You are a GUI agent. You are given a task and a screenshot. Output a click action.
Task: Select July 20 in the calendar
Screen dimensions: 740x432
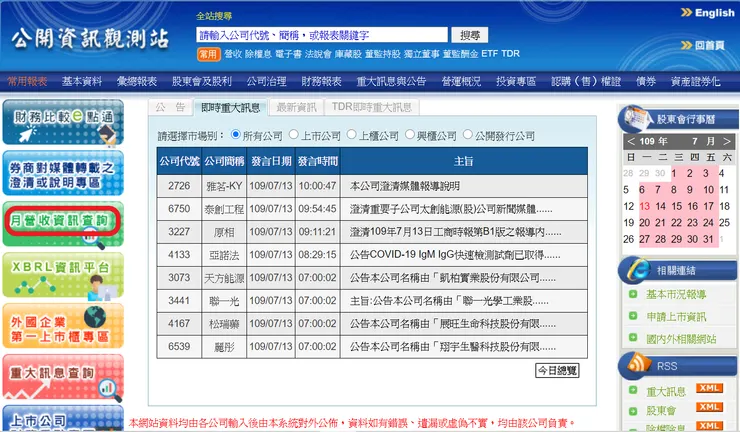click(x=645, y=223)
